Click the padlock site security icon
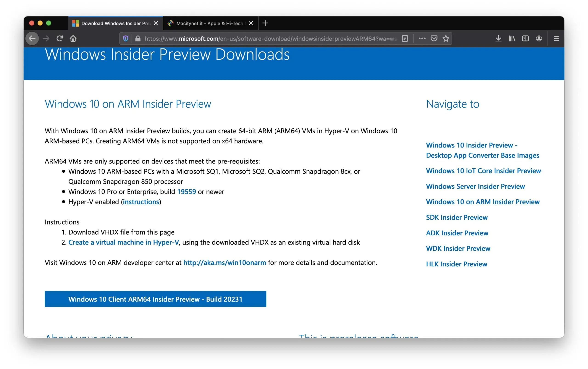 click(138, 38)
